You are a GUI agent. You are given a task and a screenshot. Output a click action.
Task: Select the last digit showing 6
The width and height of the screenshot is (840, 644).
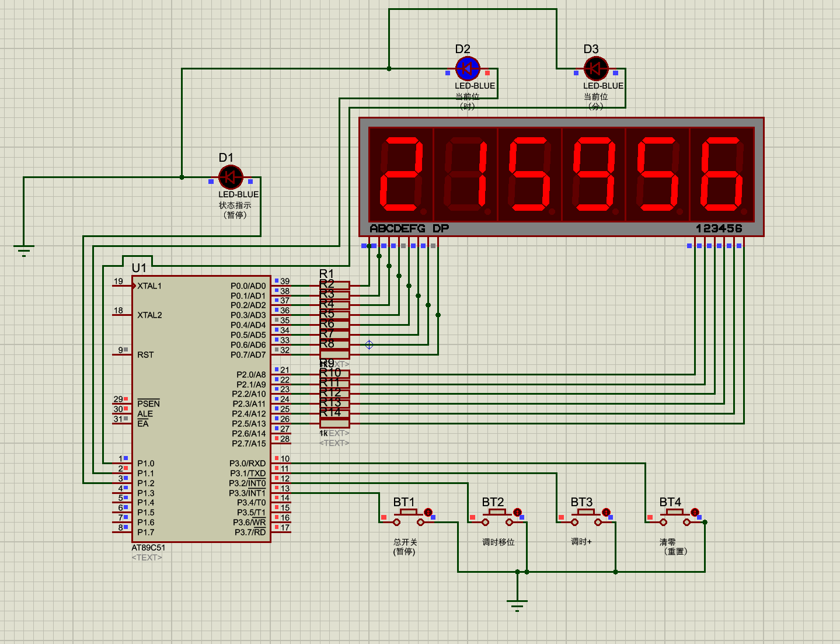722,174
